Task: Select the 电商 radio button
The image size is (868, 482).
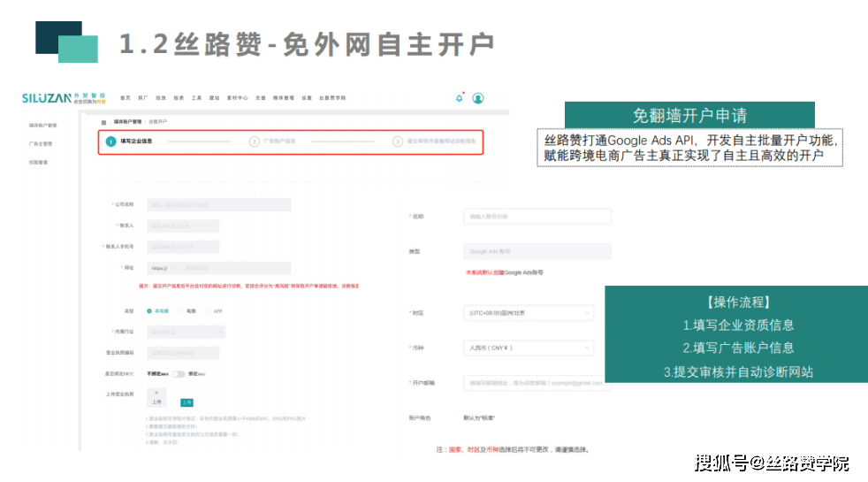Action: (179, 311)
